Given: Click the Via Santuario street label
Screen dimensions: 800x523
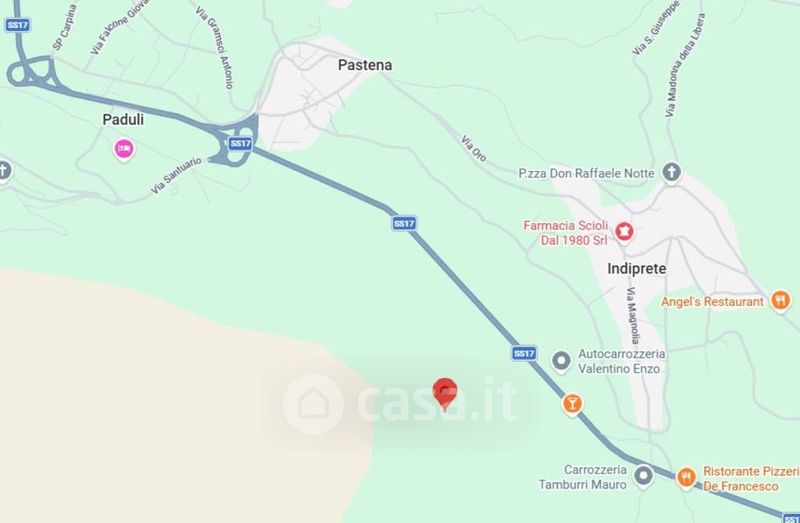Looking at the screenshot, I should (x=176, y=176).
